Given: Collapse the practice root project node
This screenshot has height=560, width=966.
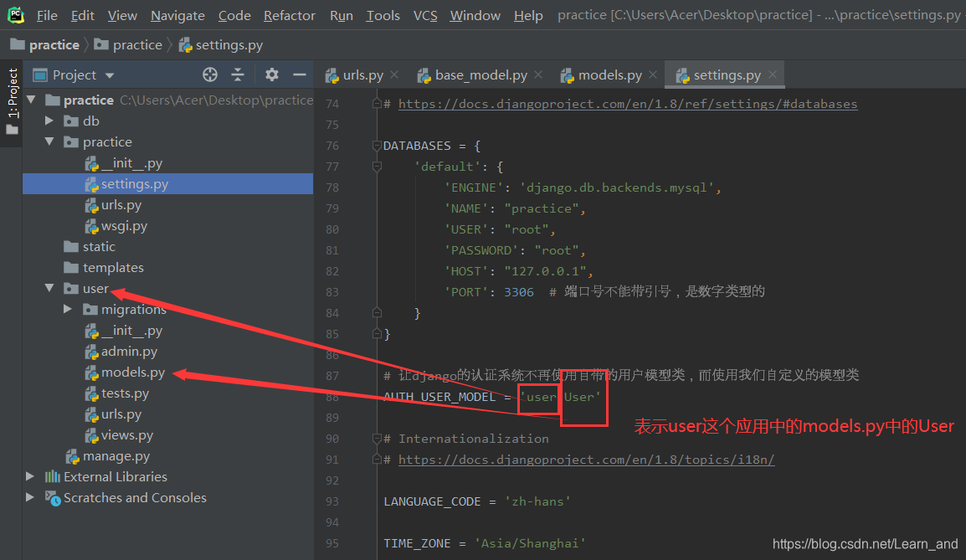Looking at the screenshot, I should [32, 99].
